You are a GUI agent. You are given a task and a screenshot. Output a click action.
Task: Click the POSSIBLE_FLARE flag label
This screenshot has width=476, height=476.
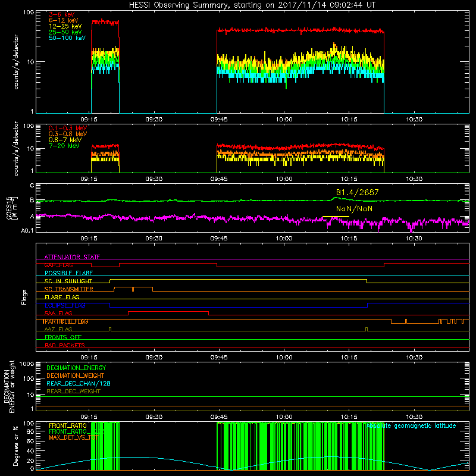[68, 273]
